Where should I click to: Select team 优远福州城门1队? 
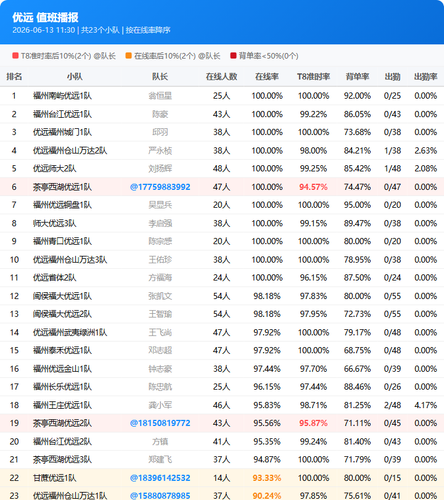[62, 132]
